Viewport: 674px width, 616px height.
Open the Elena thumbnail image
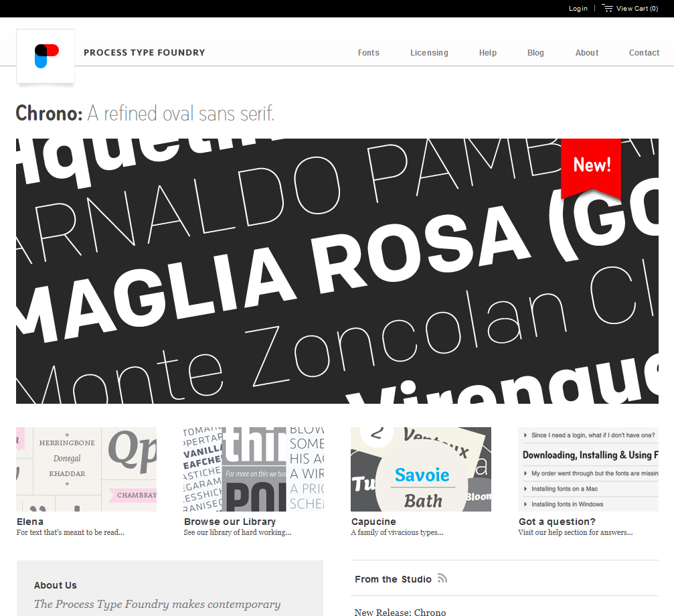click(86, 469)
